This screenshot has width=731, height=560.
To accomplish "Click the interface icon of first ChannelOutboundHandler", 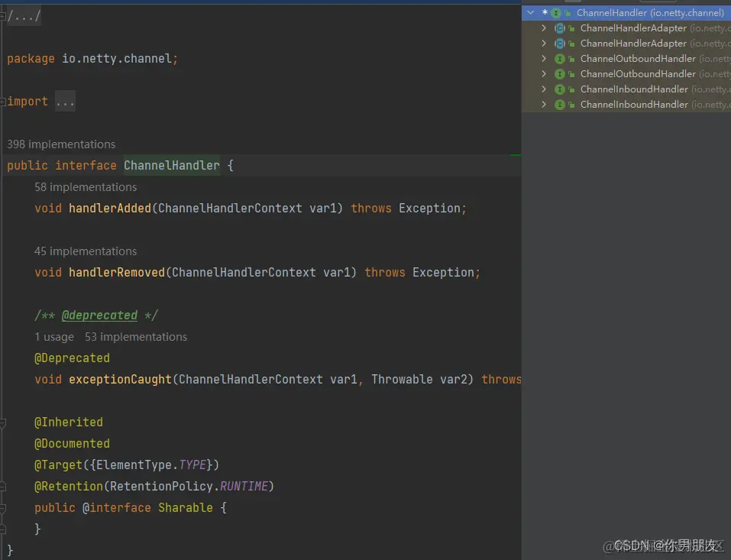I will click(559, 59).
